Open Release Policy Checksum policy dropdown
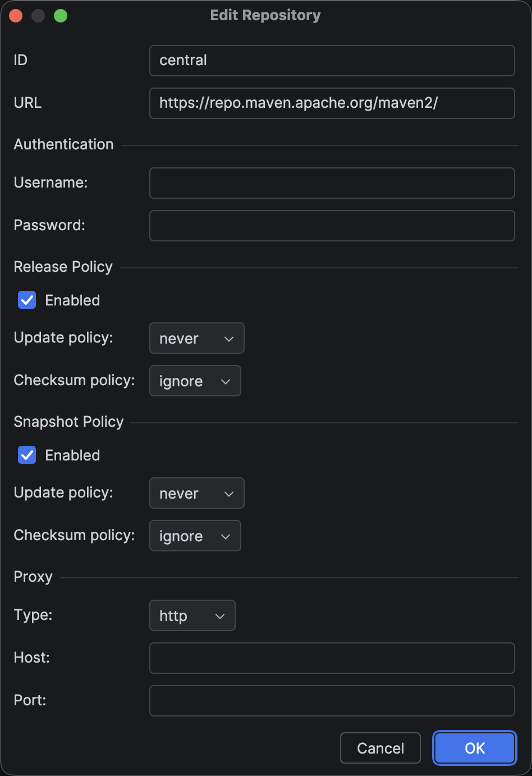Image resolution: width=532 pixels, height=776 pixels. pos(195,381)
